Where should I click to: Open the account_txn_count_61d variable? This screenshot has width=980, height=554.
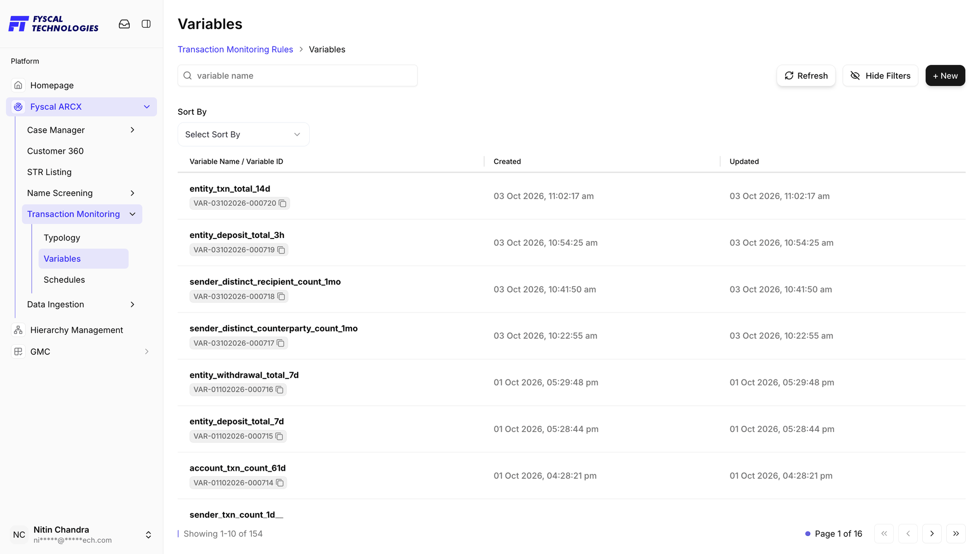click(x=237, y=468)
